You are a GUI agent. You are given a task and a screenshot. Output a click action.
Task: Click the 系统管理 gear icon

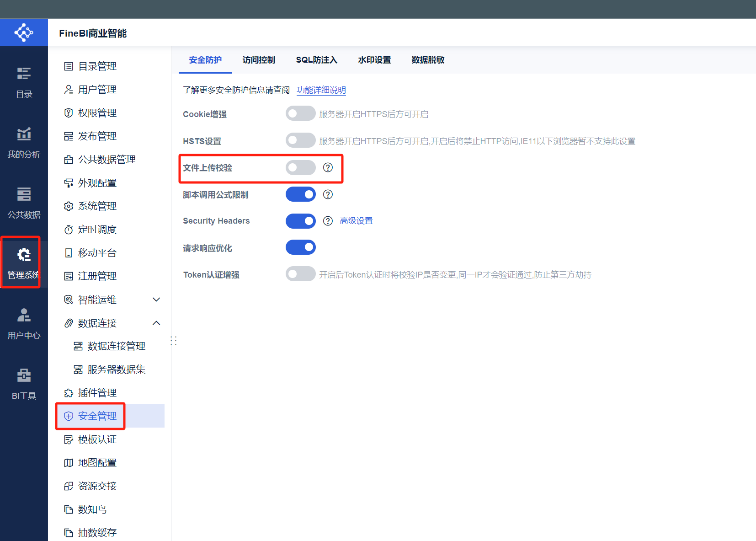click(69, 206)
